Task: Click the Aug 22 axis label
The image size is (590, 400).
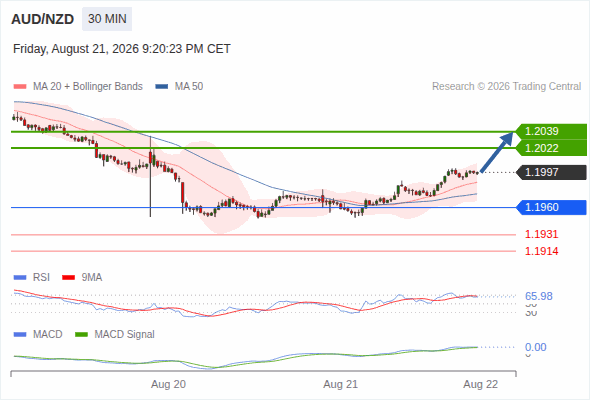Action: pyautogui.click(x=481, y=384)
